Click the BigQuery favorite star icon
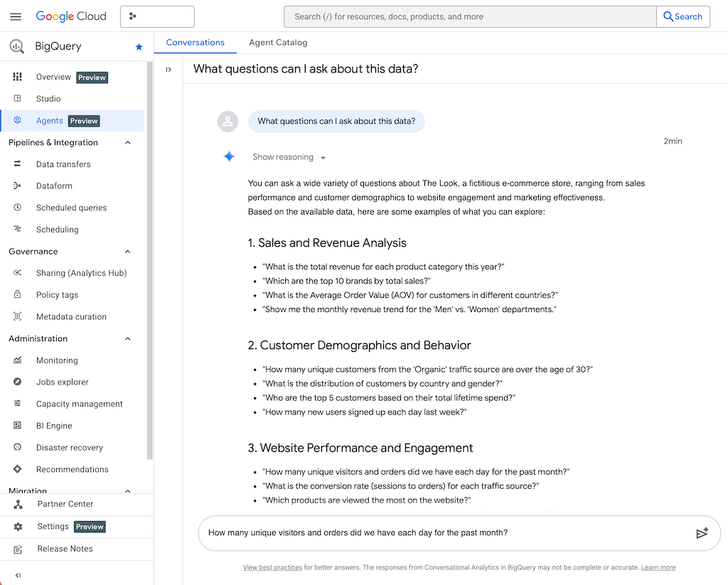728x585 pixels. [139, 47]
